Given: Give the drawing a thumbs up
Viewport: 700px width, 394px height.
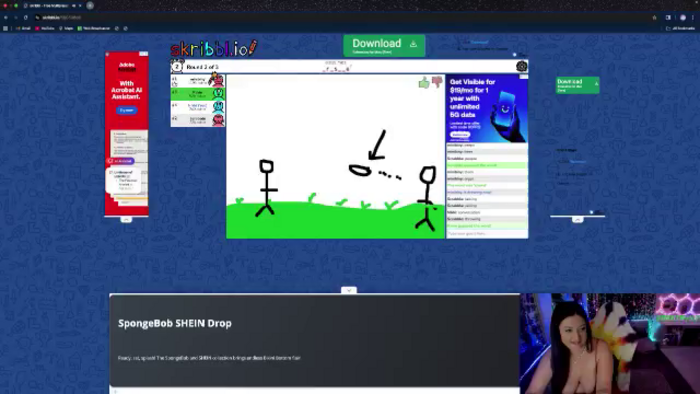Looking at the screenshot, I should [424, 83].
